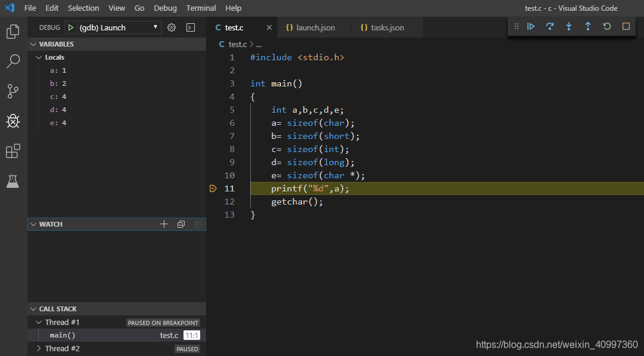Click the e= sizeof(char *); code line

318,175
